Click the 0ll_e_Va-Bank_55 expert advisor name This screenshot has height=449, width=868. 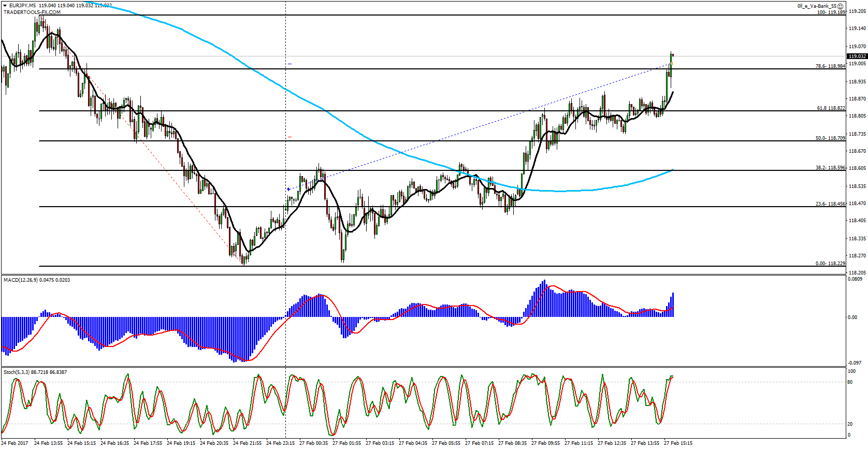tap(817, 6)
